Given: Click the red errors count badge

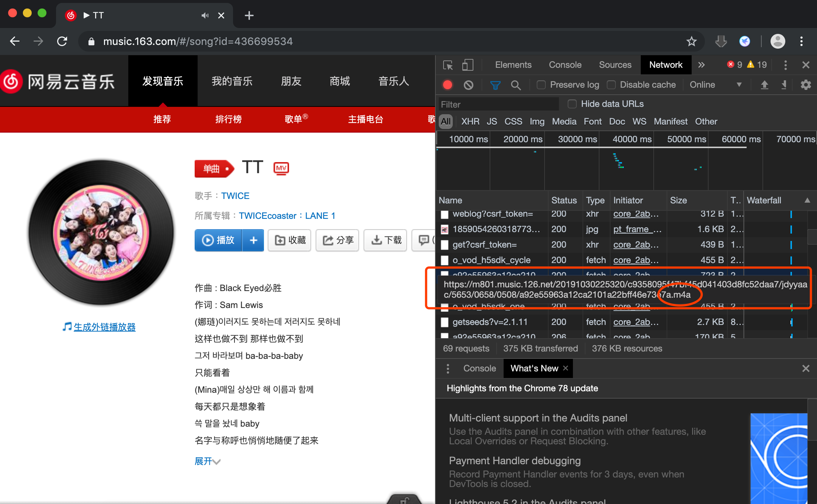Looking at the screenshot, I should (x=734, y=65).
